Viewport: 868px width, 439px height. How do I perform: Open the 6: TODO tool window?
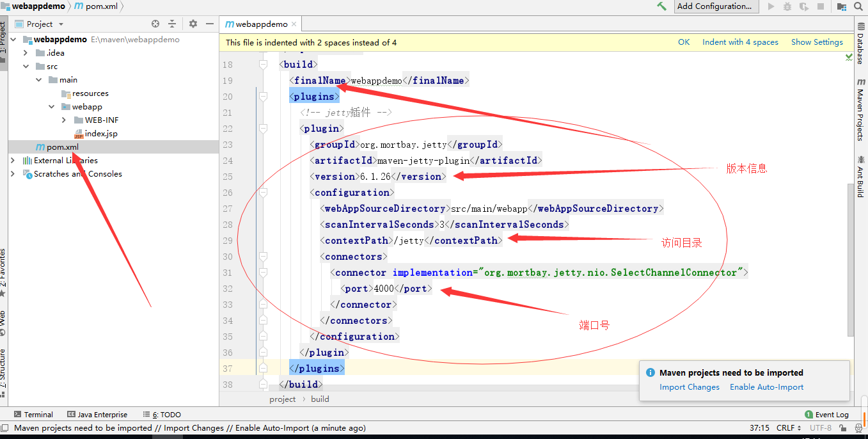pos(162,415)
